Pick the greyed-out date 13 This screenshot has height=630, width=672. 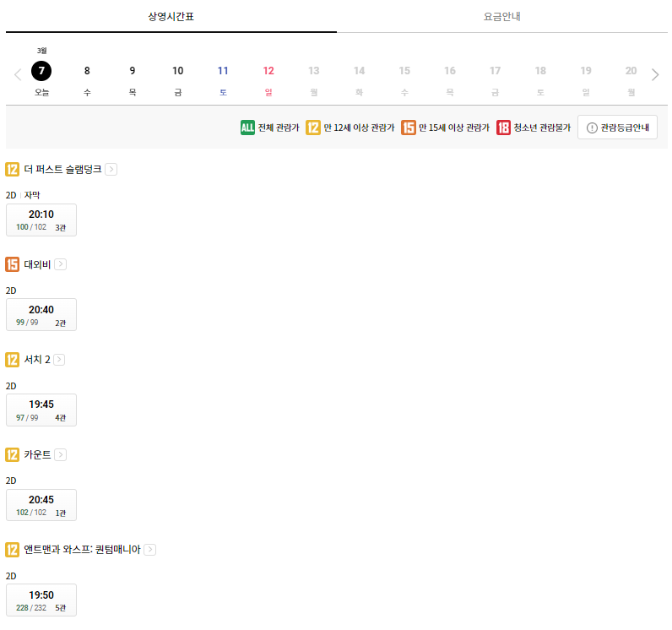[x=314, y=71]
